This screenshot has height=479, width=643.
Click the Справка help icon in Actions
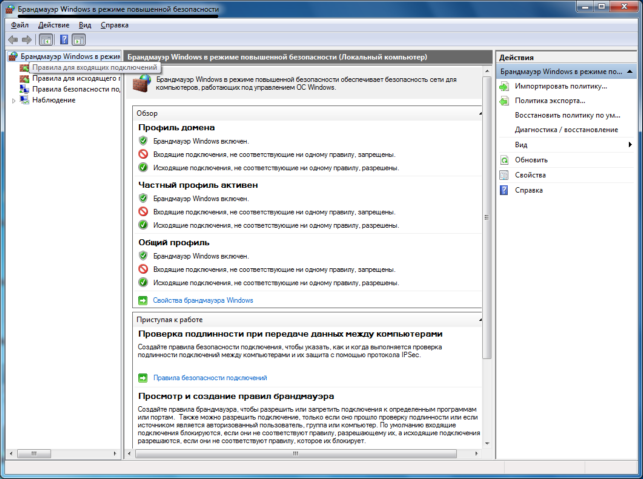click(504, 190)
